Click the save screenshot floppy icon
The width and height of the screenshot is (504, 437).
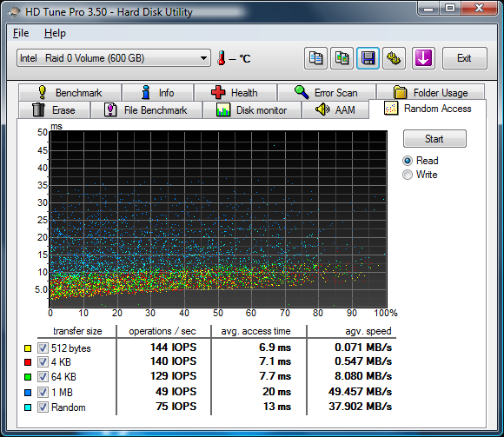pos(368,58)
